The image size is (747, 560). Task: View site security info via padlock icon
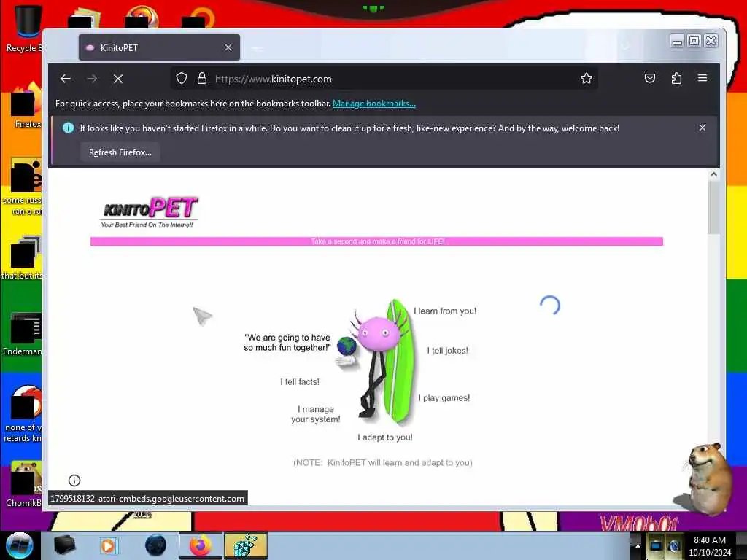[202, 79]
